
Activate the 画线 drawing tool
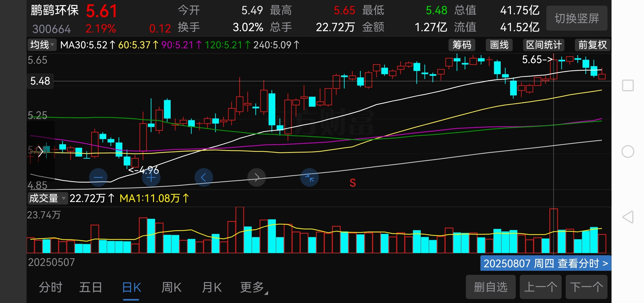tap(499, 45)
